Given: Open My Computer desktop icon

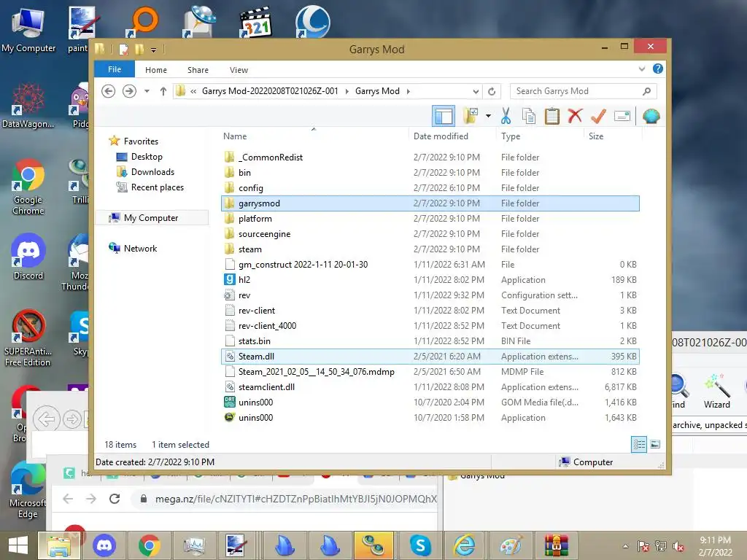Looking at the screenshot, I should click(x=28, y=30).
